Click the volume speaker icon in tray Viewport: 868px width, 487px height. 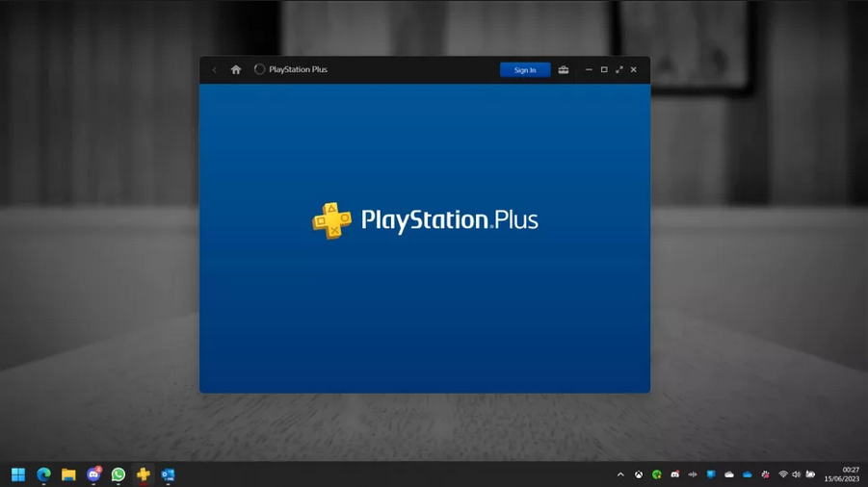pos(797,474)
